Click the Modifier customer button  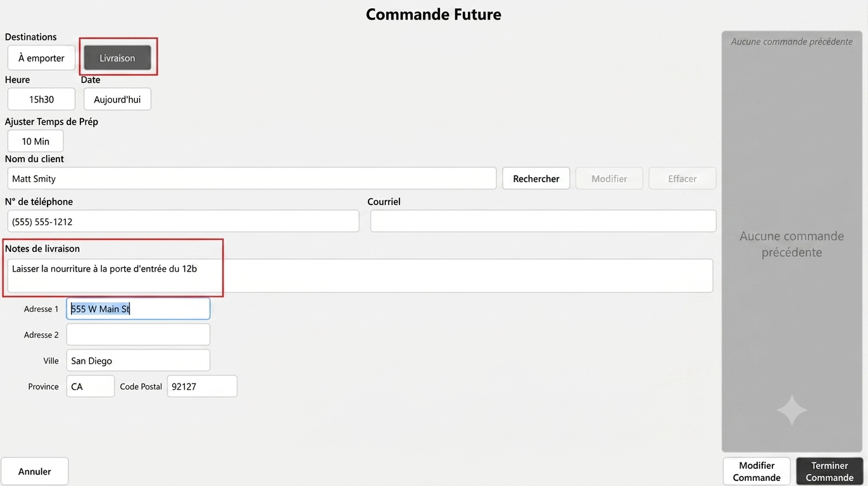[609, 178]
